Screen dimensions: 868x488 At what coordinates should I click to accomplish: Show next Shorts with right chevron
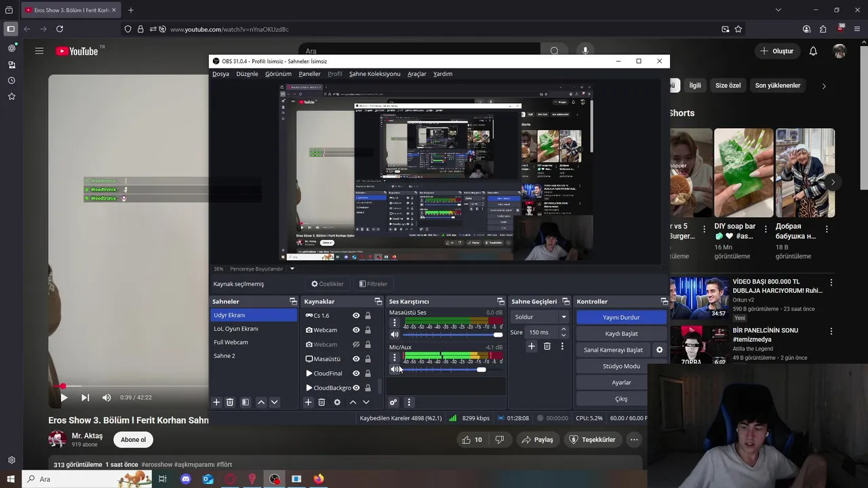click(833, 182)
